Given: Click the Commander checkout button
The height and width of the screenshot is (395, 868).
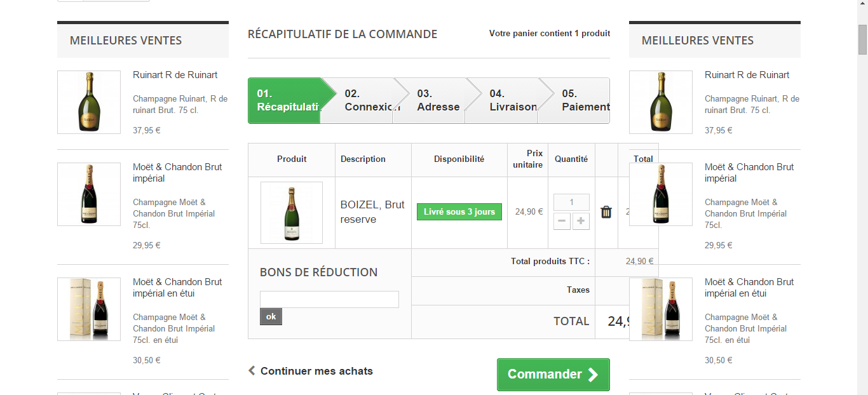Looking at the screenshot, I should pyautogui.click(x=553, y=375).
